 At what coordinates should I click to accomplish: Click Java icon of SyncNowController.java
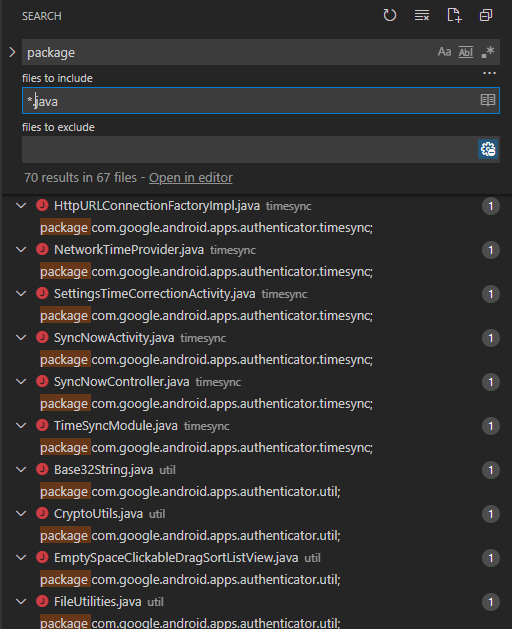[42, 381]
